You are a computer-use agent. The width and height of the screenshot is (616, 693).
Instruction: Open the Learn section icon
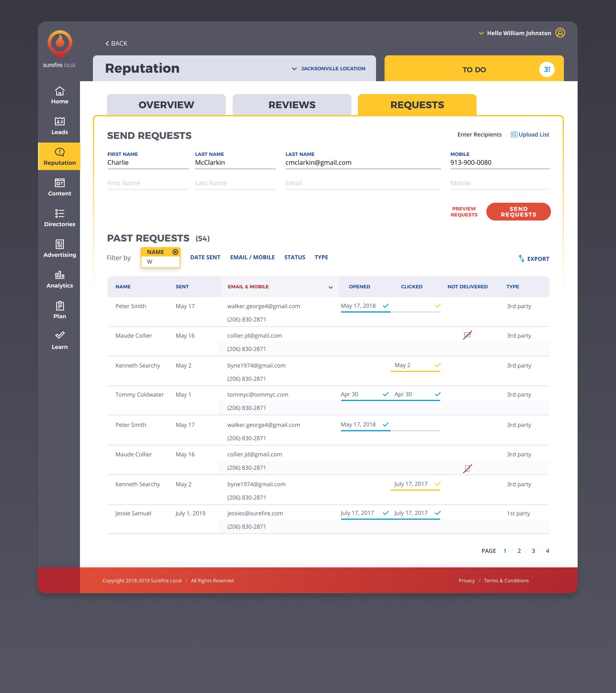point(59,335)
